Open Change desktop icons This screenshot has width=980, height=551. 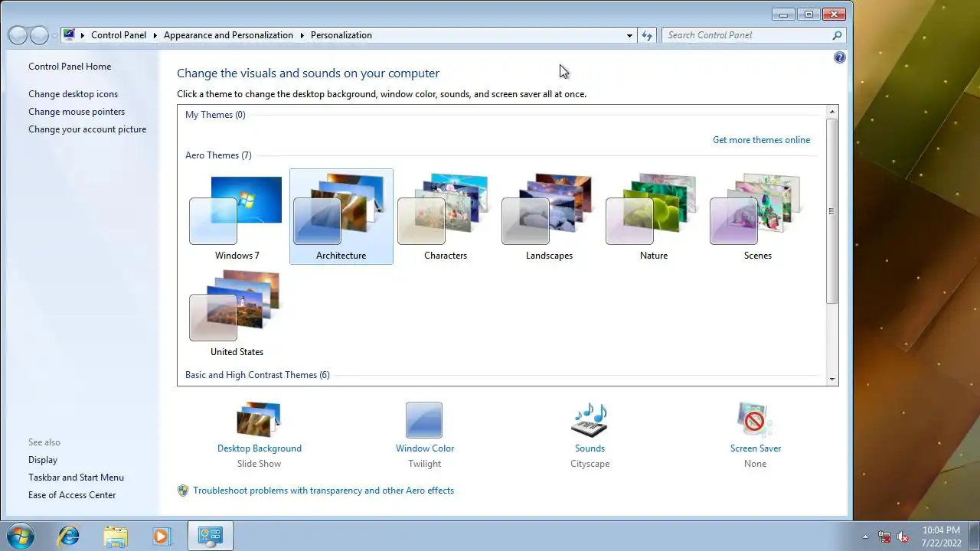tap(73, 94)
